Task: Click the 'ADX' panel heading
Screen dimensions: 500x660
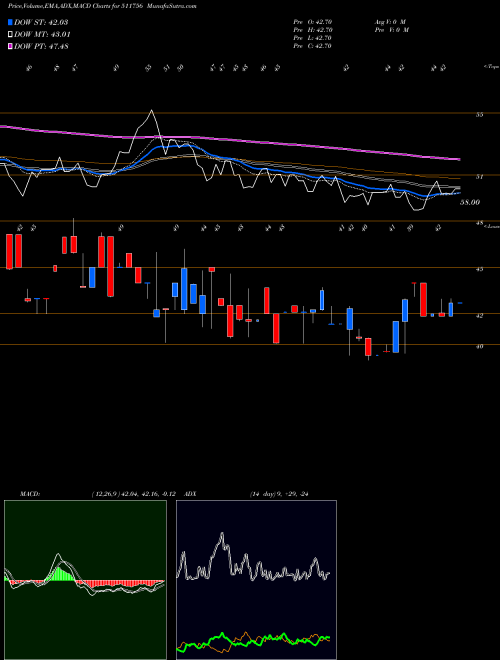Action: 191,494
